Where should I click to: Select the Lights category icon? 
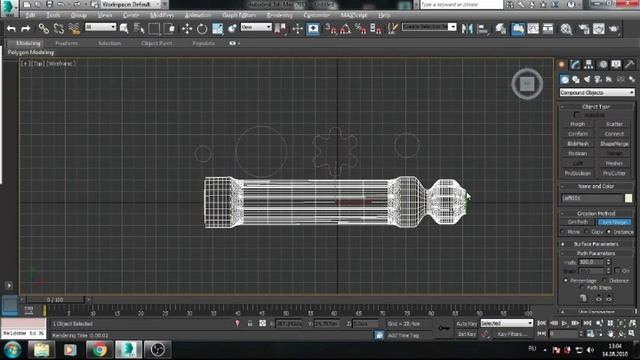point(587,79)
